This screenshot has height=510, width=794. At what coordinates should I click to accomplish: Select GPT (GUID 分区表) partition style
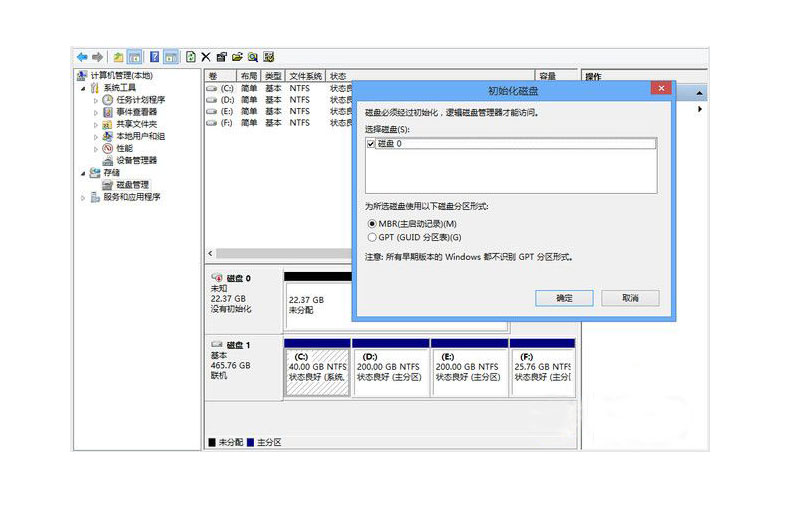372,237
